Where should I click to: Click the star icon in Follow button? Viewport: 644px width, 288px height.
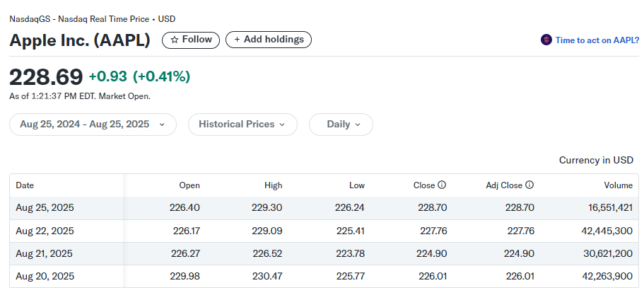tap(174, 40)
